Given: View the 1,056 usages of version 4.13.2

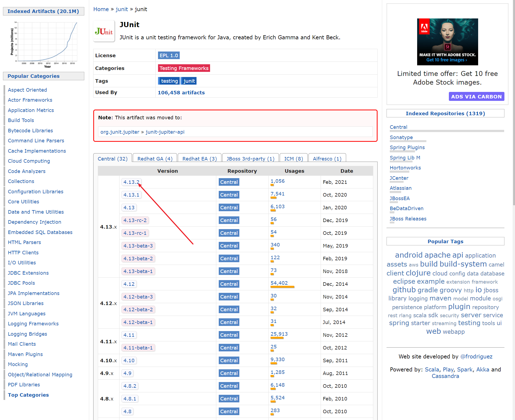Looking at the screenshot, I should [x=278, y=181].
